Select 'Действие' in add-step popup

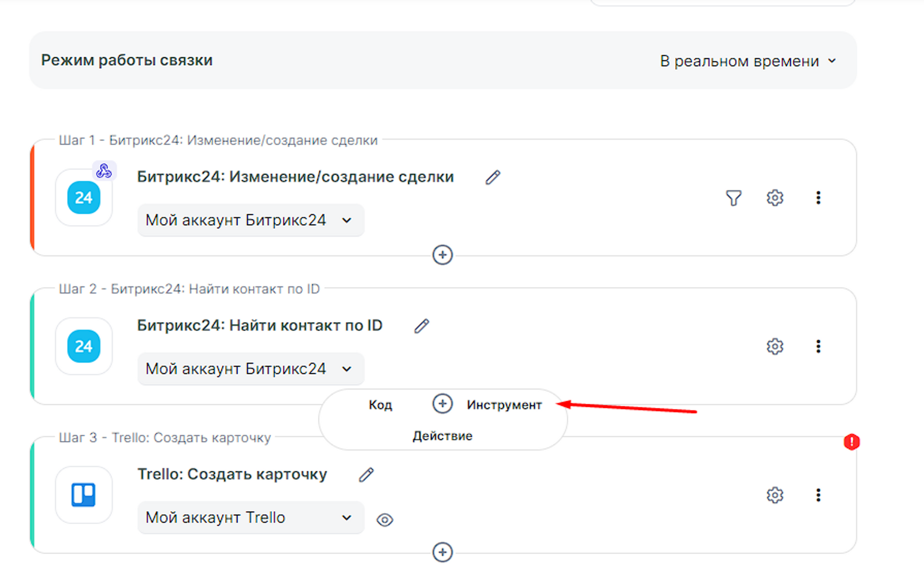tap(442, 436)
